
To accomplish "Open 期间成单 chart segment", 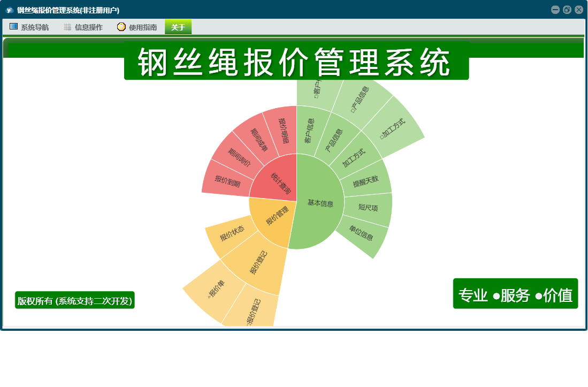I will click(259, 140).
